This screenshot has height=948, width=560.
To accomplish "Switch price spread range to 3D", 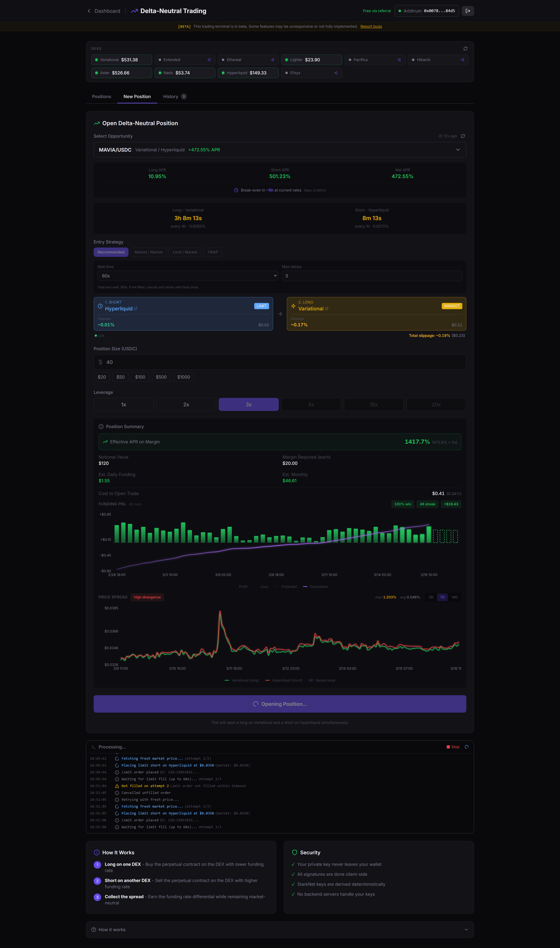I will pos(431,597).
